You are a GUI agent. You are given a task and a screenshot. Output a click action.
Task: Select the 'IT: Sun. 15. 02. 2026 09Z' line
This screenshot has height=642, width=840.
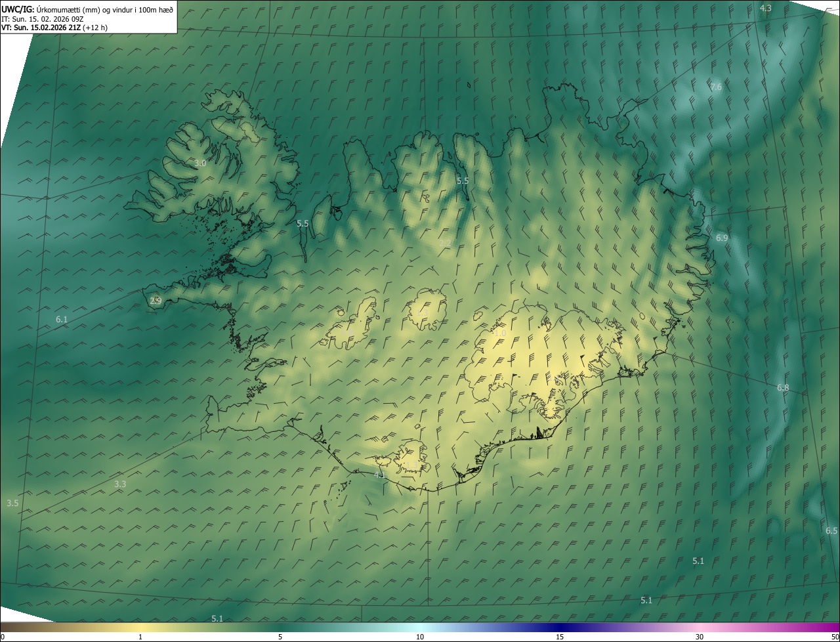click(x=43, y=18)
